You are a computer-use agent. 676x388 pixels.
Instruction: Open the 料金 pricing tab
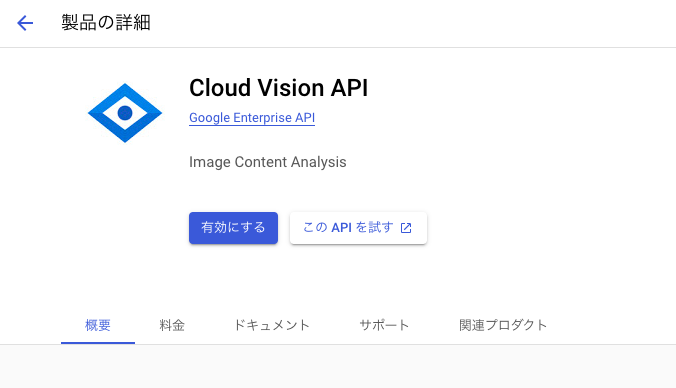click(172, 325)
